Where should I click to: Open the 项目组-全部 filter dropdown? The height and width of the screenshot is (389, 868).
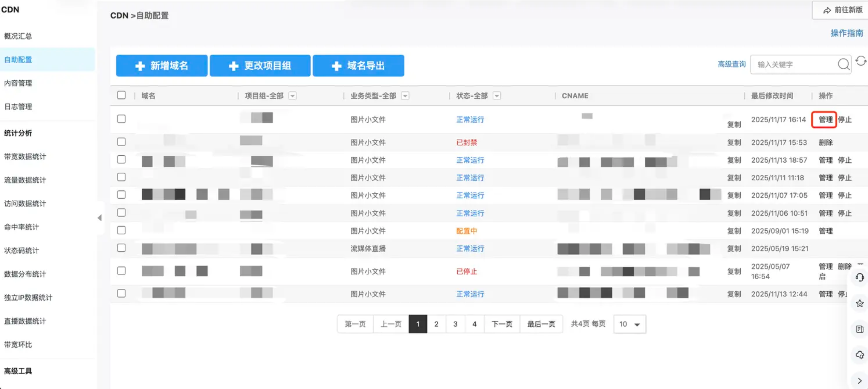tap(292, 96)
